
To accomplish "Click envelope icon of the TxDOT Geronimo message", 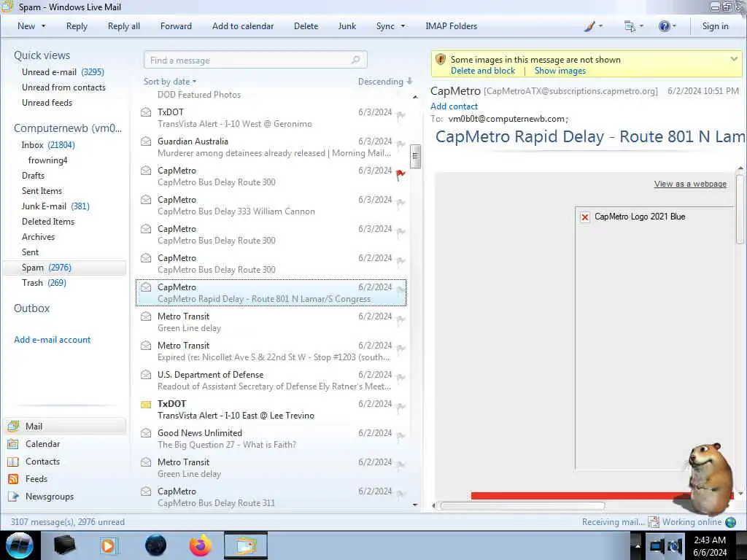I will tap(146, 112).
